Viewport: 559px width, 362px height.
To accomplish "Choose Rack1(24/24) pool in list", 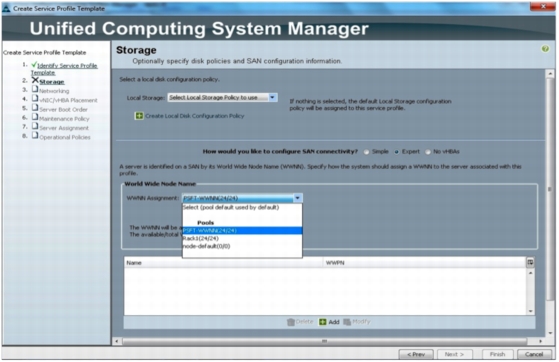I will coord(242,238).
